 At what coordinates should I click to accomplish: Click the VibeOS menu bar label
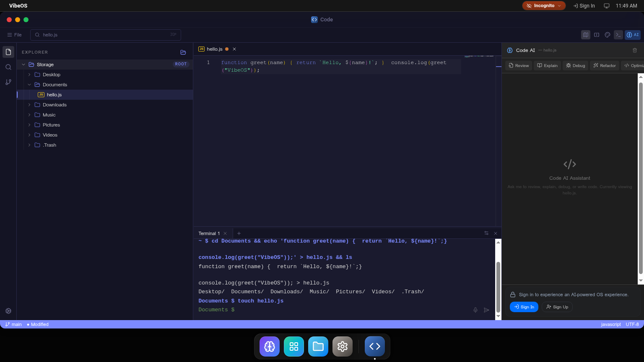18,6
